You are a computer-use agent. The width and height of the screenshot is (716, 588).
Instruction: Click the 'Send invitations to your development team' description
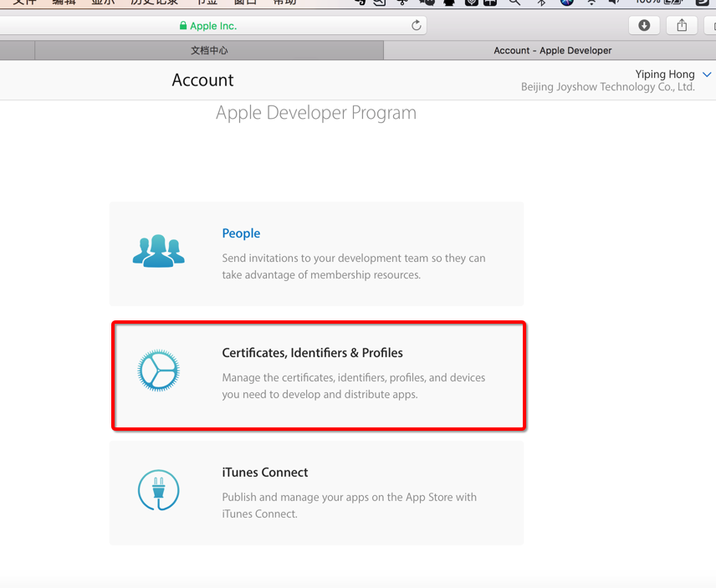pos(354,267)
